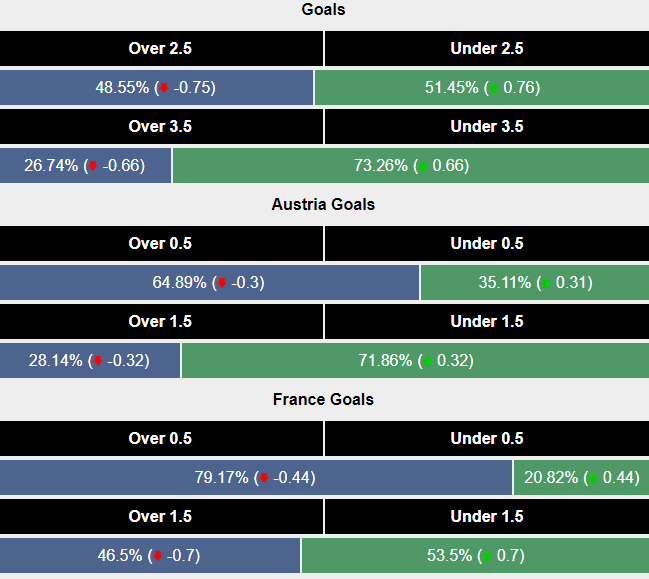Select the Over 2.5 column header
Image resolution: width=649 pixels, height=579 pixels.
coord(160,48)
